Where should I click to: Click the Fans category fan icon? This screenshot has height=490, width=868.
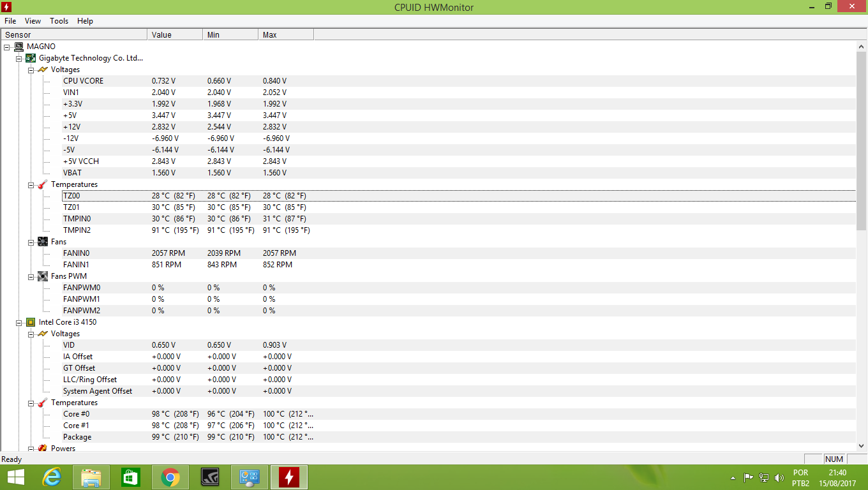[x=43, y=242]
